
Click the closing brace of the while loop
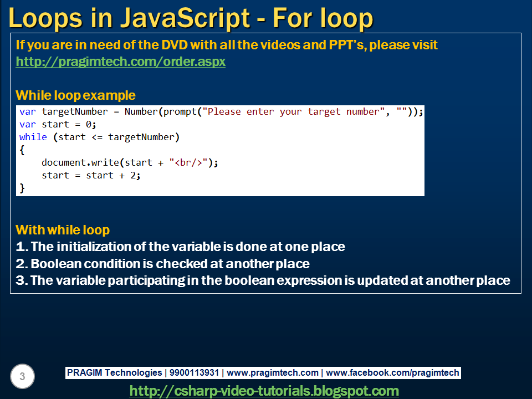click(x=22, y=188)
